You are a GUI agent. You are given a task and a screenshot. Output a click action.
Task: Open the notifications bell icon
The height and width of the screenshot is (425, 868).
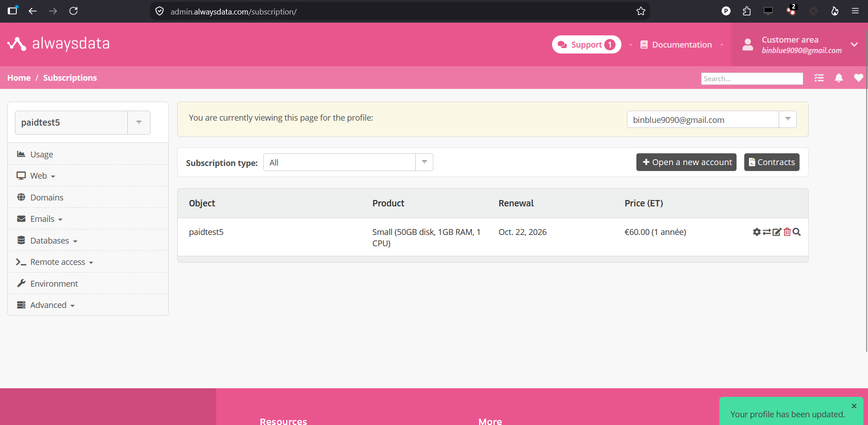tap(839, 78)
